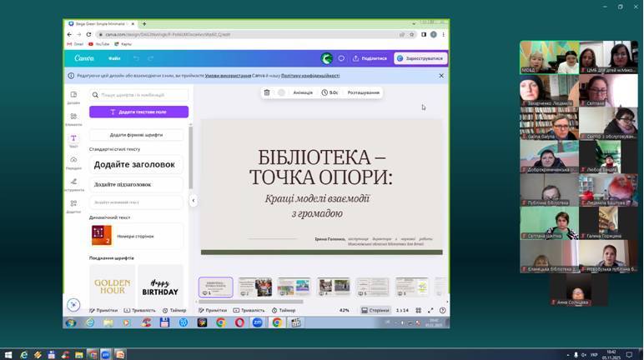Image resolution: width=644 pixels, height=360 pixels.
Task: Open the Elements panel in sidebar
Action: pyautogui.click(x=73, y=117)
